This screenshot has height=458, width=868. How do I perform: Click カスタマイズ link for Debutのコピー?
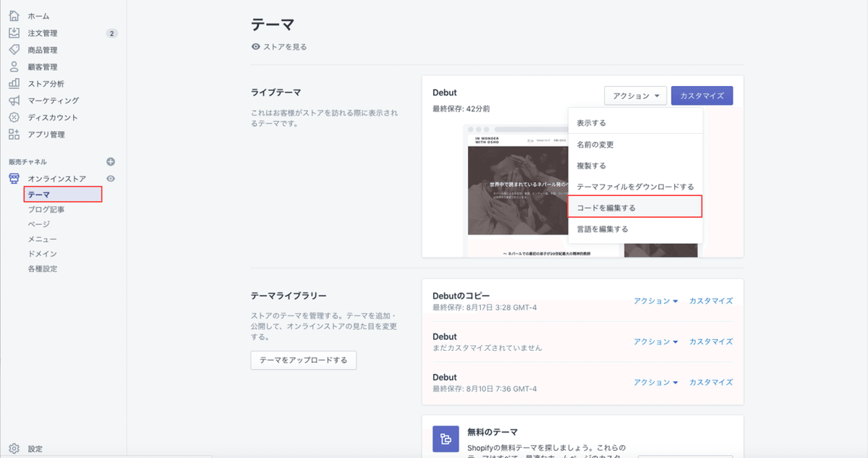711,301
